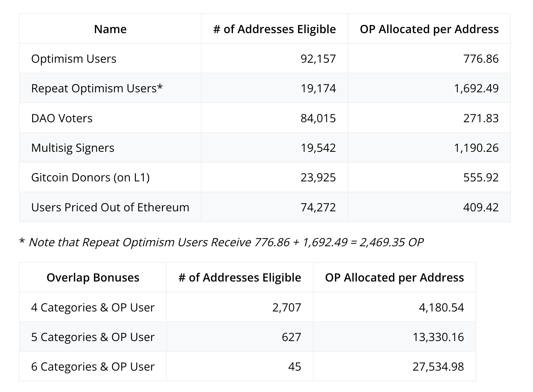
Task: Click 4 Categories & OP User row
Action: 248,307
